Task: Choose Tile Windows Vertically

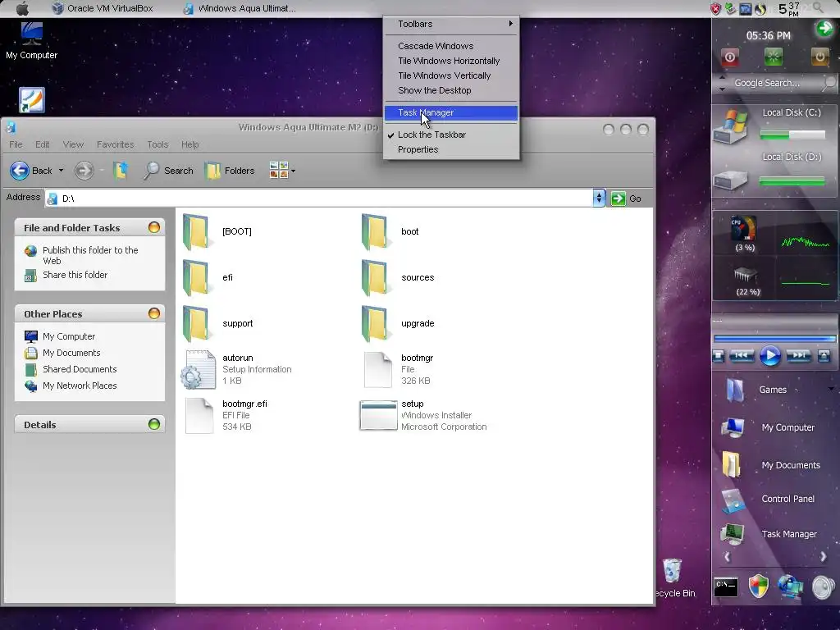Action: pyautogui.click(x=451, y=75)
